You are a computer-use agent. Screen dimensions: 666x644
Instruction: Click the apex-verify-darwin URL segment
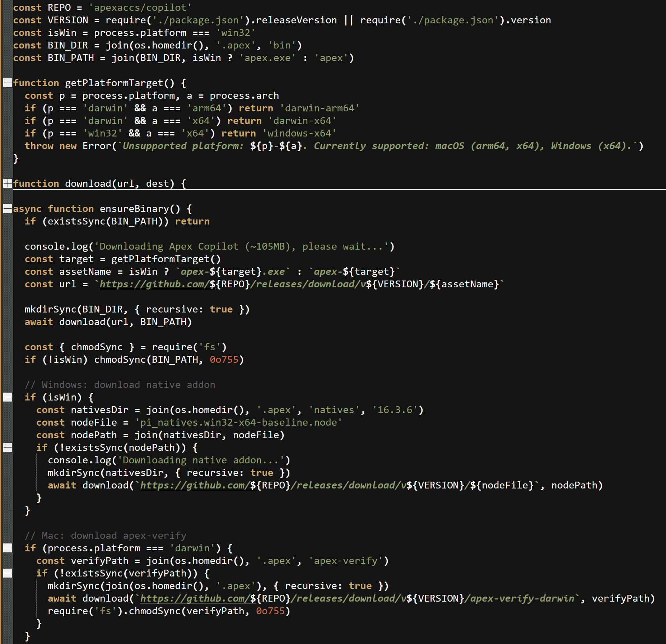522,598
